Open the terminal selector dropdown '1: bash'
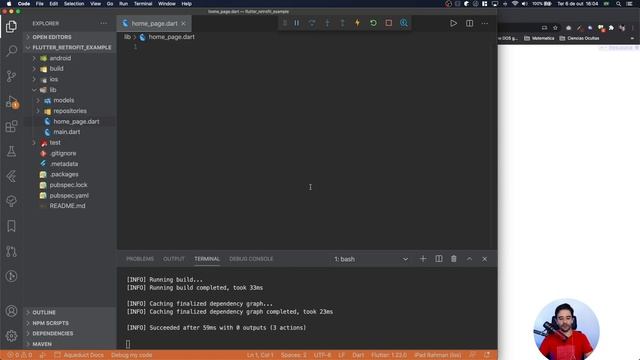Screen dimensions: 640x360 pyautogui.click(x=371, y=259)
